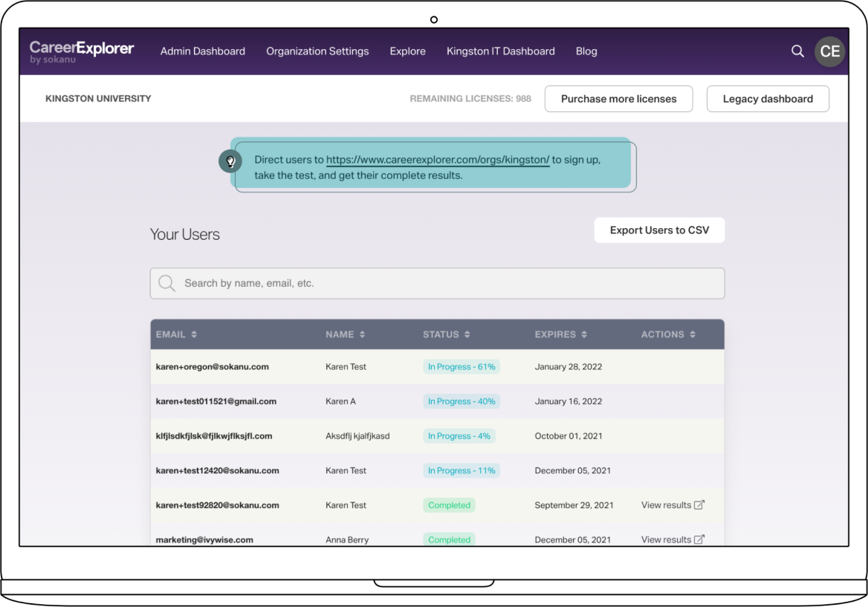Click the lightbulb icon in the tip banner

tap(230, 160)
